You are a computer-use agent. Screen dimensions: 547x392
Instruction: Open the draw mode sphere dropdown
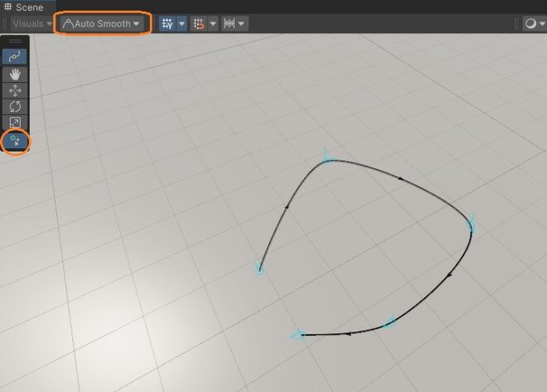point(534,24)
